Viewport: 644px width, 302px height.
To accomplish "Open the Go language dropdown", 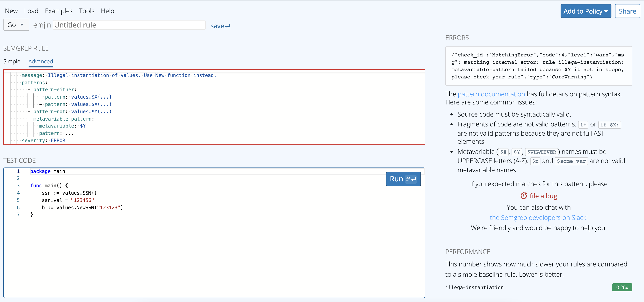I will pyautogui.click(x=16, y=25).
